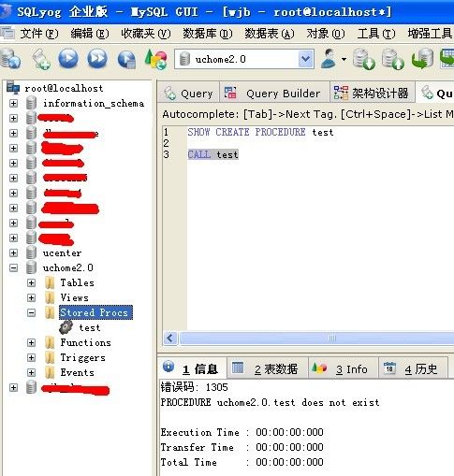Click the root@localhost tree label
This screenshot has width=454, height=476.
point(64,88)
